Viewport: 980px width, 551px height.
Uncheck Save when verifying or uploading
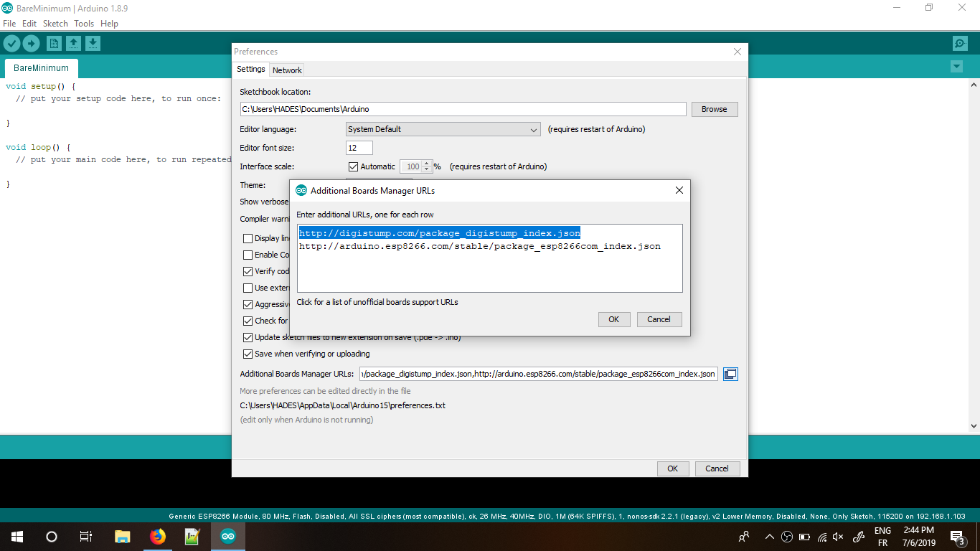248,354
